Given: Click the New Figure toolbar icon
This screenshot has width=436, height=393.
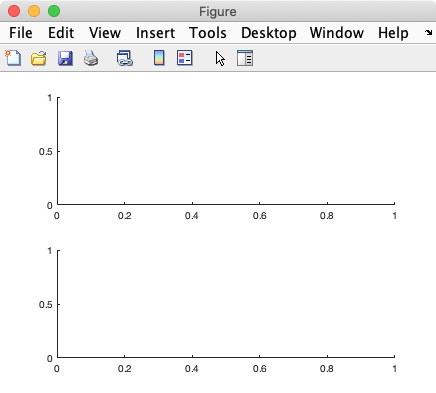Looking at the screenshot, I should pos(13,58).
